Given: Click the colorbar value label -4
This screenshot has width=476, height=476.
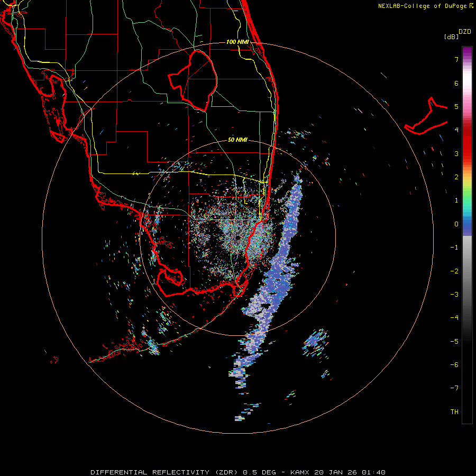Looking at the screenshot, I should (454, 318).
